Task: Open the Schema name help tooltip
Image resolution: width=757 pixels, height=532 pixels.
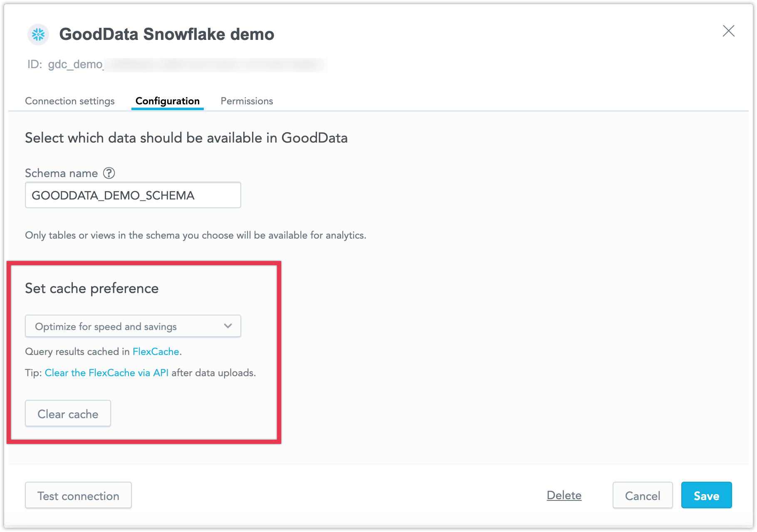Action: coord(109,173)
